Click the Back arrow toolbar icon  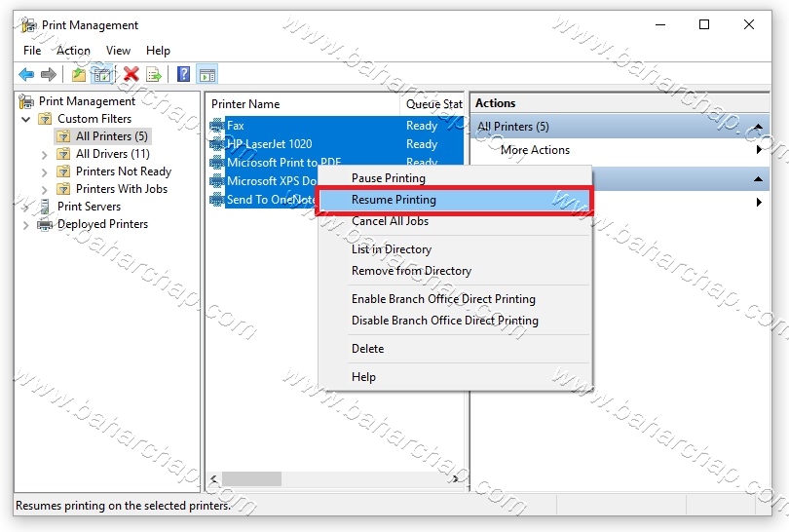26,74
